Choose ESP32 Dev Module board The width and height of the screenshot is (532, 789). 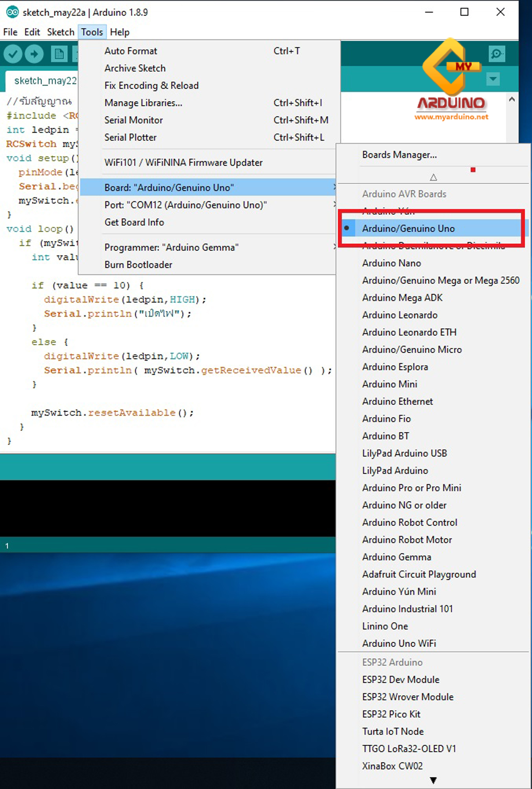pos(400,679)
